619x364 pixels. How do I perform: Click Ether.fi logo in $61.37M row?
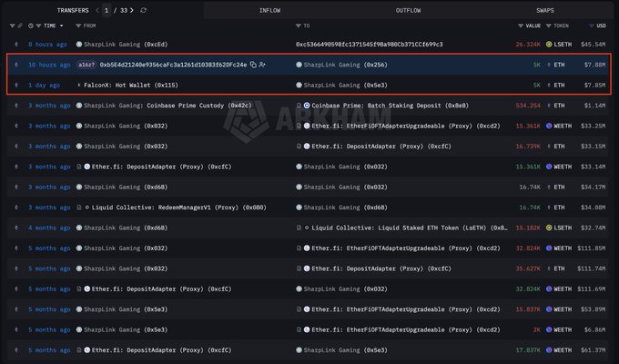coord(87,349)
